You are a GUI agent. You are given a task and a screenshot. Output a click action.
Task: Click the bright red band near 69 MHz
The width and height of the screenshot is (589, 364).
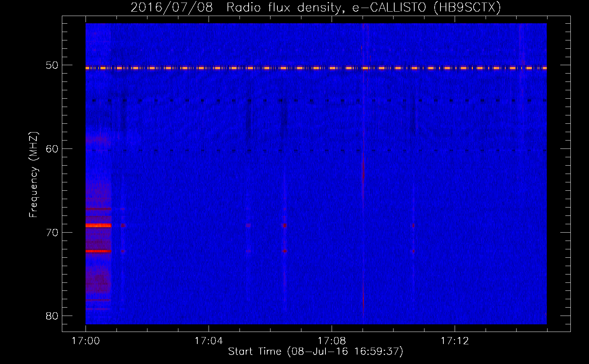98,225
